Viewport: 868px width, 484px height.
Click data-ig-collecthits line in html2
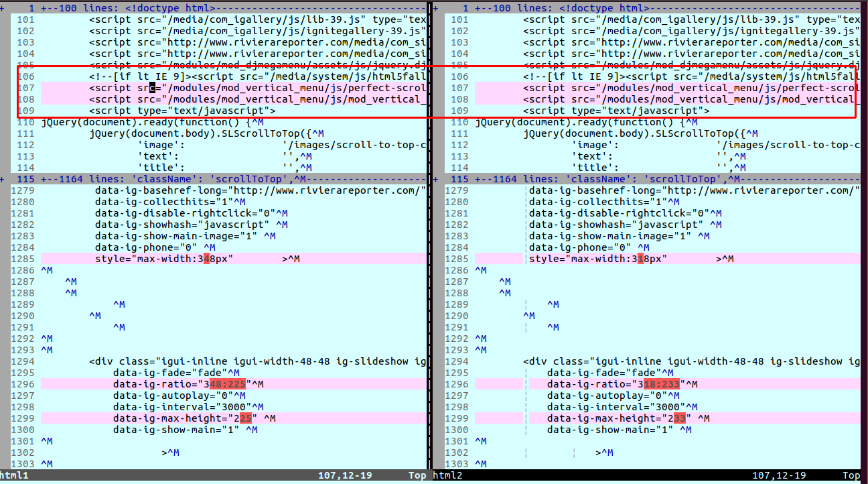(x=604, y=202)
